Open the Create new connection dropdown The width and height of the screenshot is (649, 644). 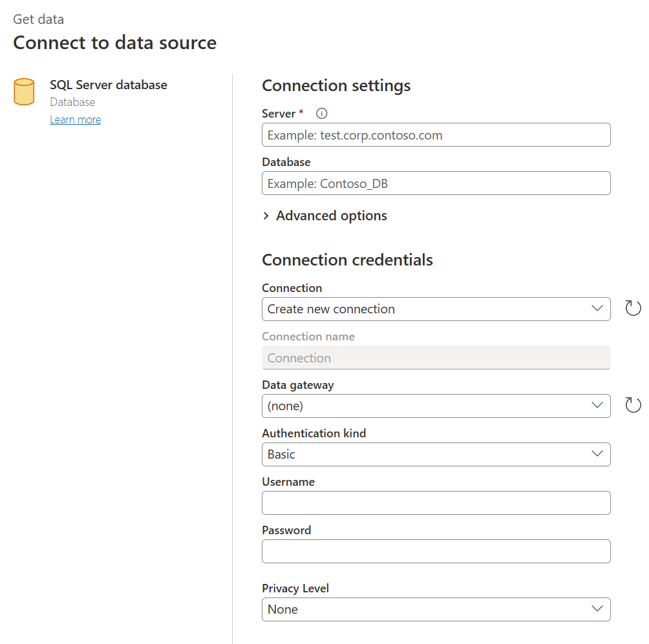[436, 309]
